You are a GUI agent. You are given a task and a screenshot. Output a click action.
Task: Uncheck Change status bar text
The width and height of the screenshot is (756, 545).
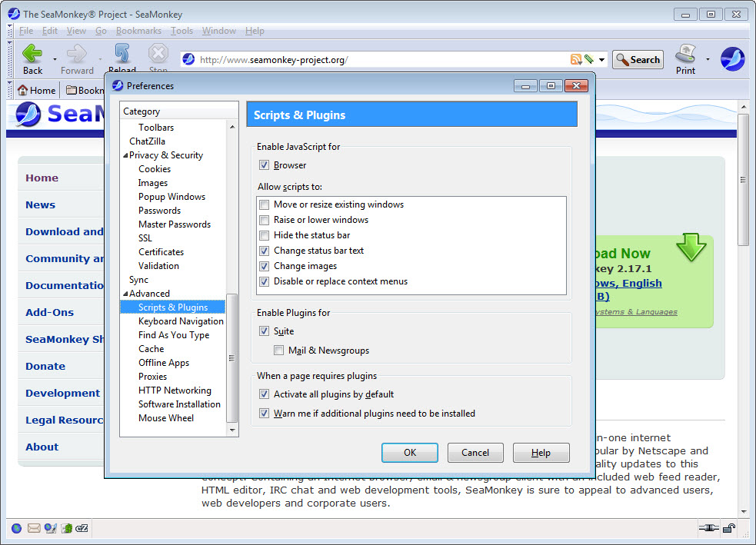click(x=265, y=251)
